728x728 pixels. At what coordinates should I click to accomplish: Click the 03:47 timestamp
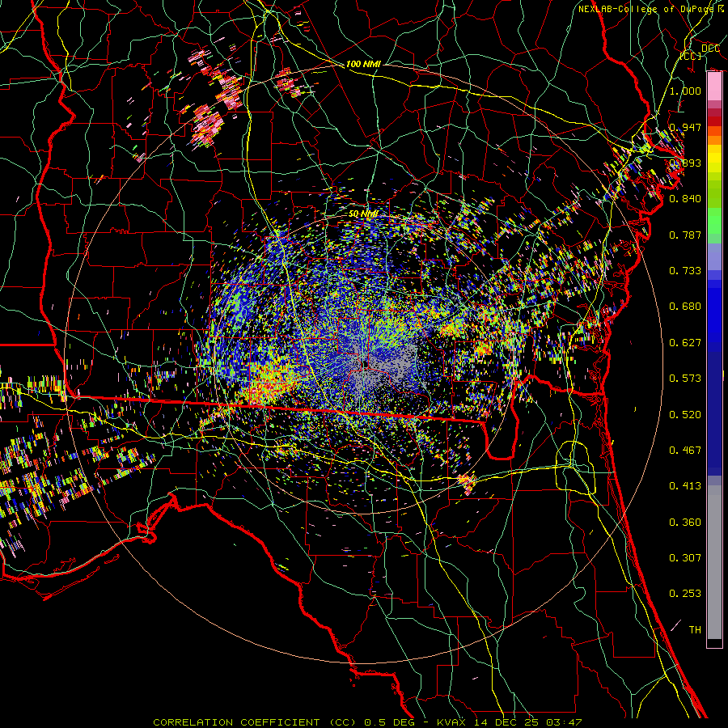(565, 722)
